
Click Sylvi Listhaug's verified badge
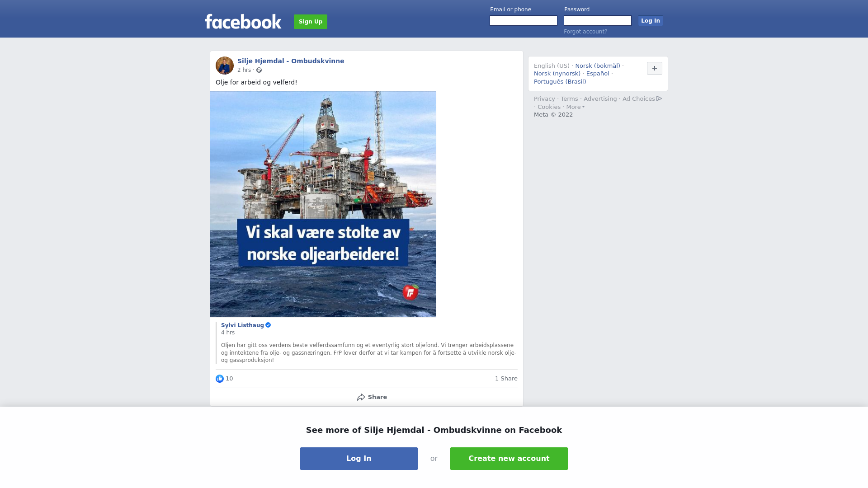tap(268, 325)
